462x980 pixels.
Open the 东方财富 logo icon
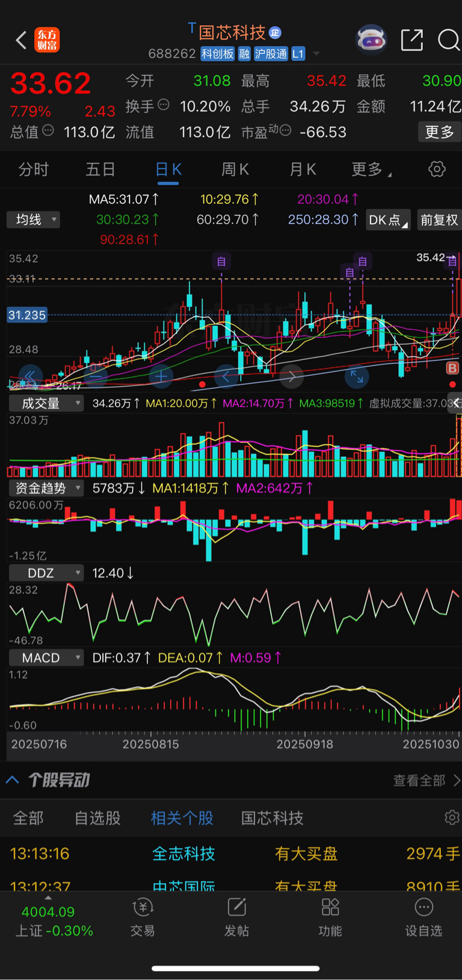(47, 40)
